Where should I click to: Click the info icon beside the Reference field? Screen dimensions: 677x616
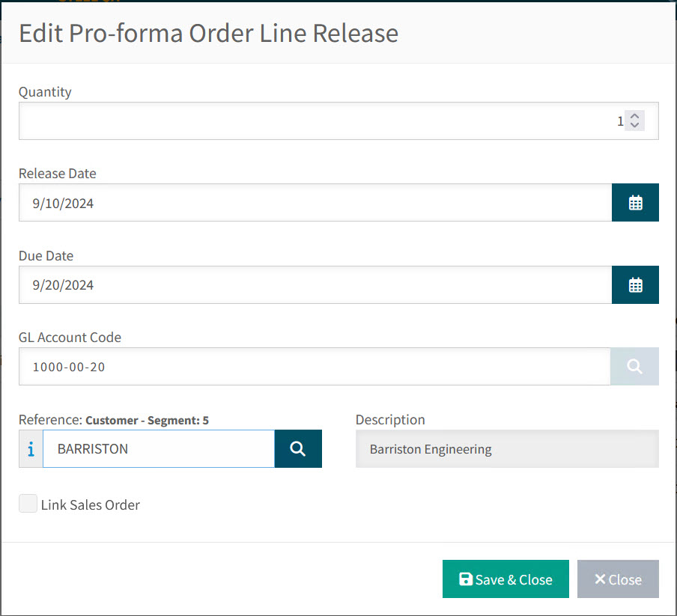pos(29,448)
